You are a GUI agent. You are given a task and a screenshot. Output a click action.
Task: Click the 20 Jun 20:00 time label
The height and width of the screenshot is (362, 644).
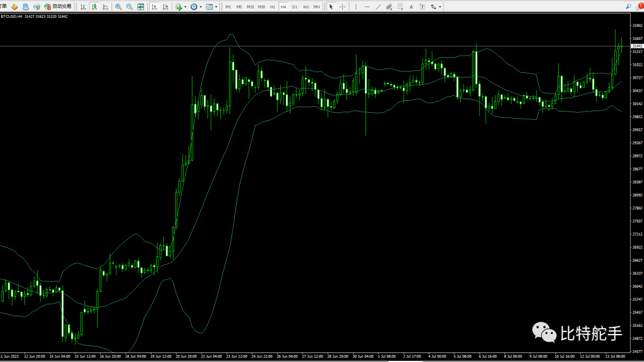pyautogui.click(x=186, y=356)
